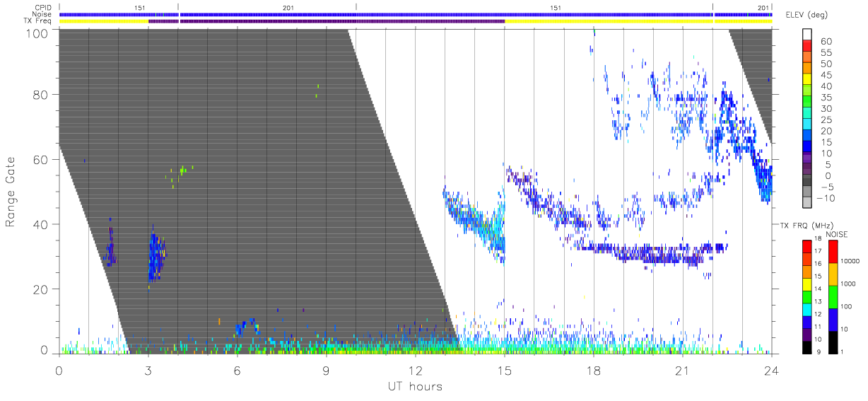
Task: Click the 'CPID' row label
Action: click(45, 7)
